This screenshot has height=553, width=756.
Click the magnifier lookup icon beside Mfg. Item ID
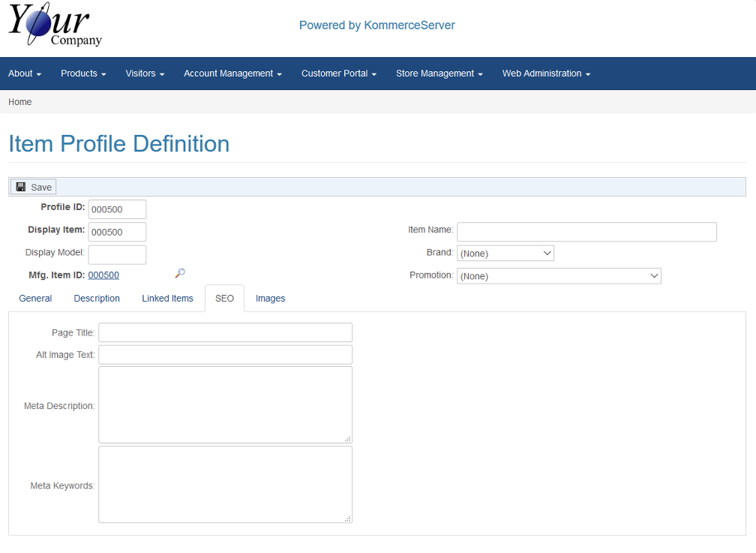coord(180,274)
